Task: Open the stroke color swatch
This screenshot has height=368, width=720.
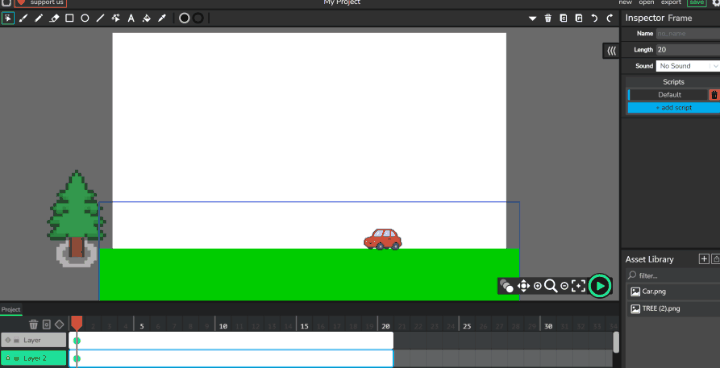Action: coord(198,18)
